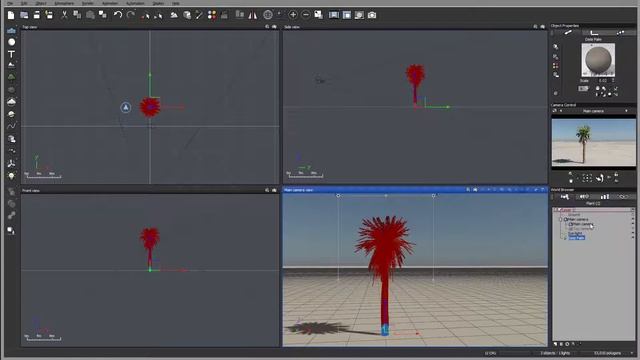Open polygons dropdown in status bar

point(632,353)
